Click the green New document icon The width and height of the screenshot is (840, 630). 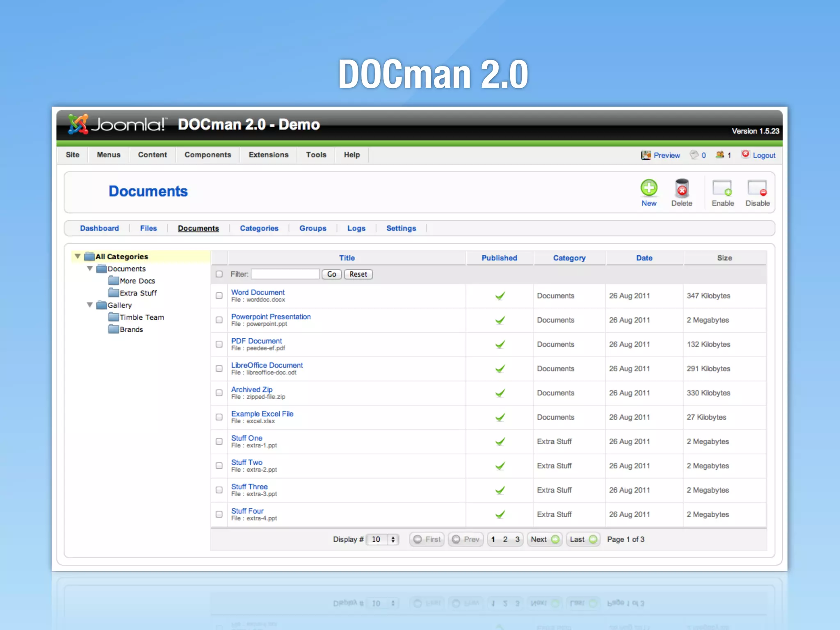tap(649, 188)
